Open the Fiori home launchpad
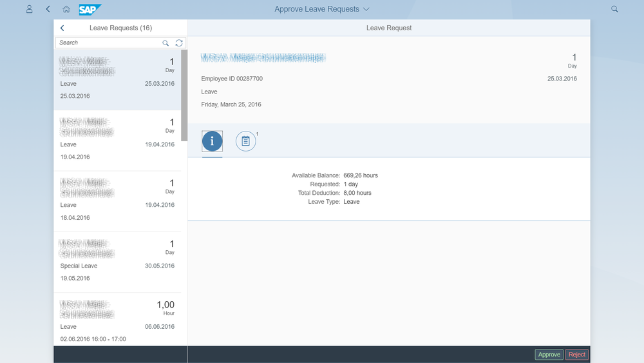The height and width of the screenshot is (363, 644). [x=66, y=9]
